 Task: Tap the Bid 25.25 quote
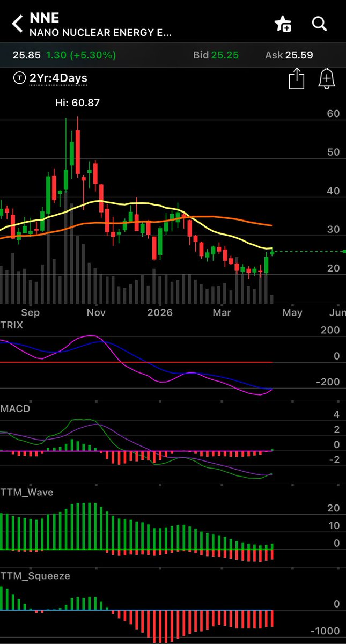pyautogui.click(x=216, y=55)
